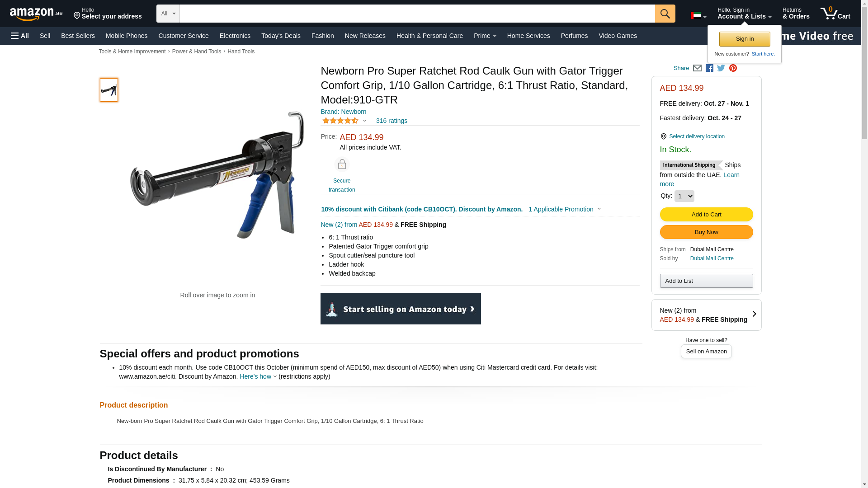Select the caulk gun product thumbnail
The width and height of the screenshot is (868, 488).
109,90
